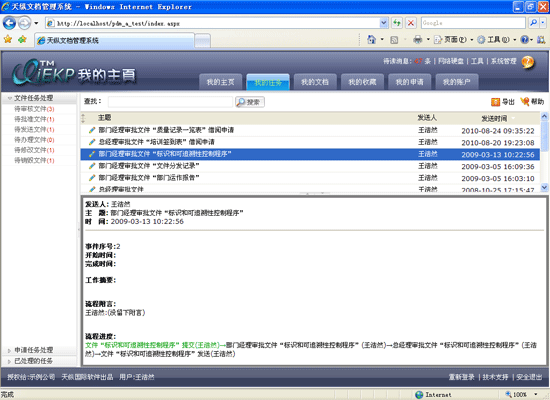Click the IE home icon
Viewport: 550px width, 400px height.
click(371, 40)
